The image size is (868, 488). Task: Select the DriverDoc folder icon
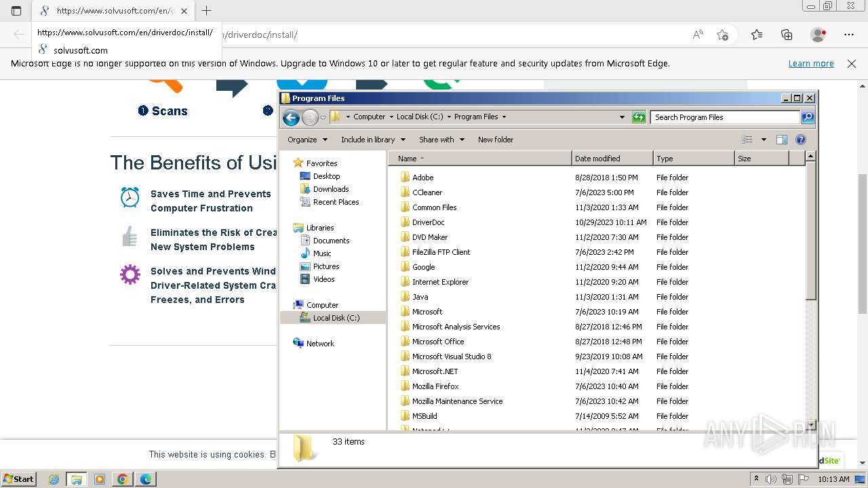coord(405,222)
